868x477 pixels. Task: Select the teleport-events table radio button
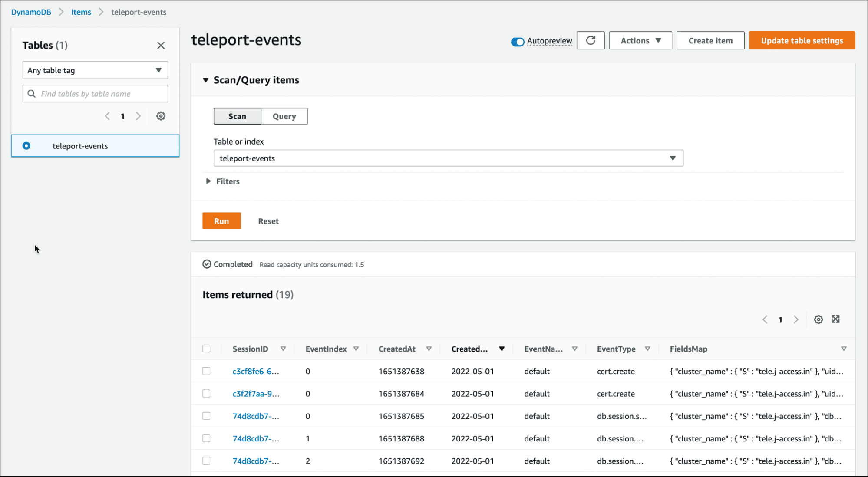26,146
